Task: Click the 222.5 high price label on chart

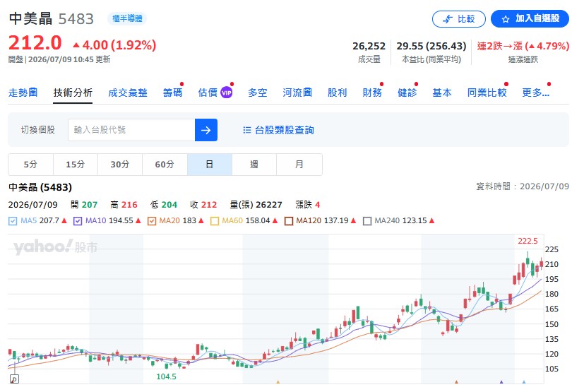Action: [x=528, y=241]
